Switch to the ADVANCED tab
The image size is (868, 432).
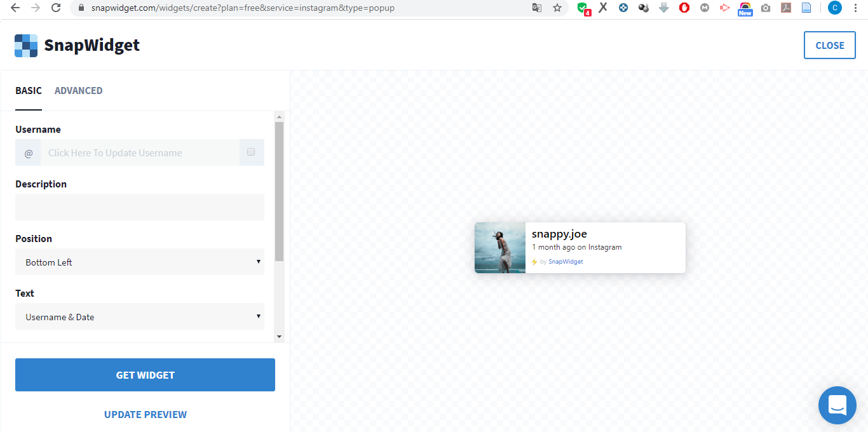(x=78, y=91)
